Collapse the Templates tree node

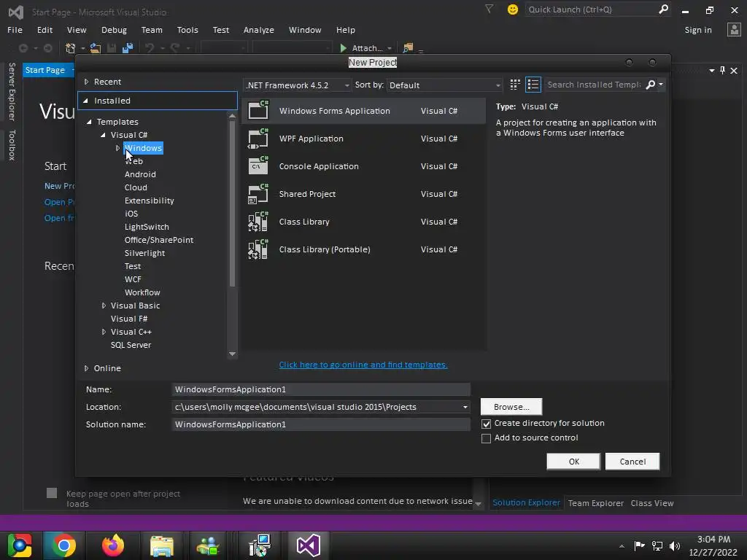(89, 122)
